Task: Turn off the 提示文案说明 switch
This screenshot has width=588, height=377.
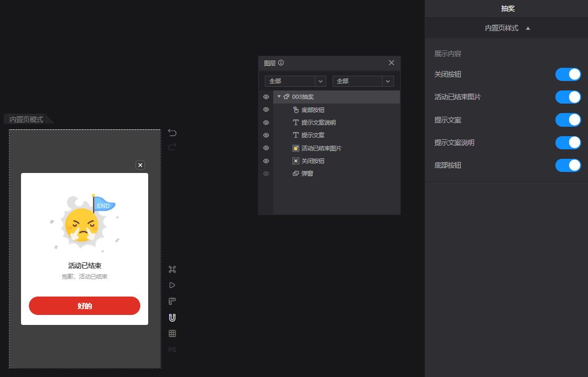Action: click(x=568, y=142)
